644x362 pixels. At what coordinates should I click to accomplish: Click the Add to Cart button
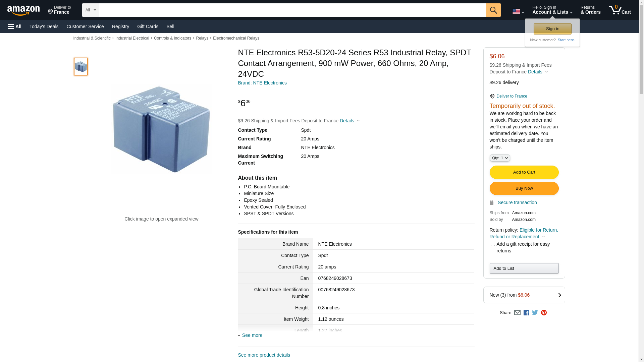524,172
